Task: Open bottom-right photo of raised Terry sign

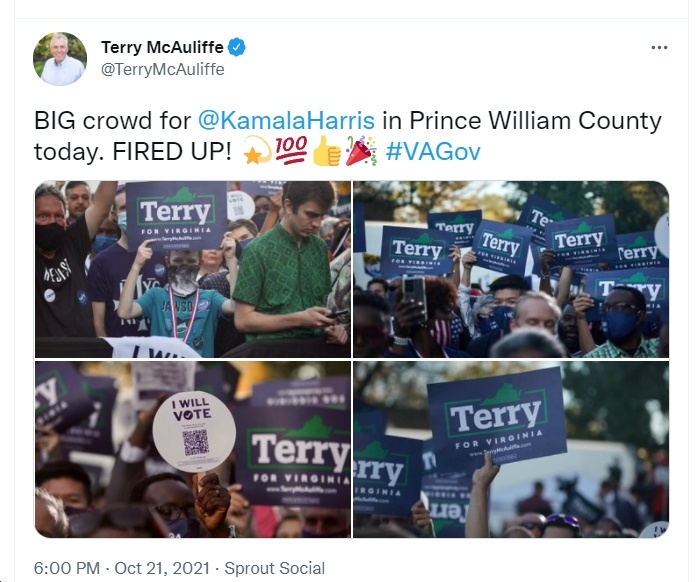Action: [x=511, y=449]
